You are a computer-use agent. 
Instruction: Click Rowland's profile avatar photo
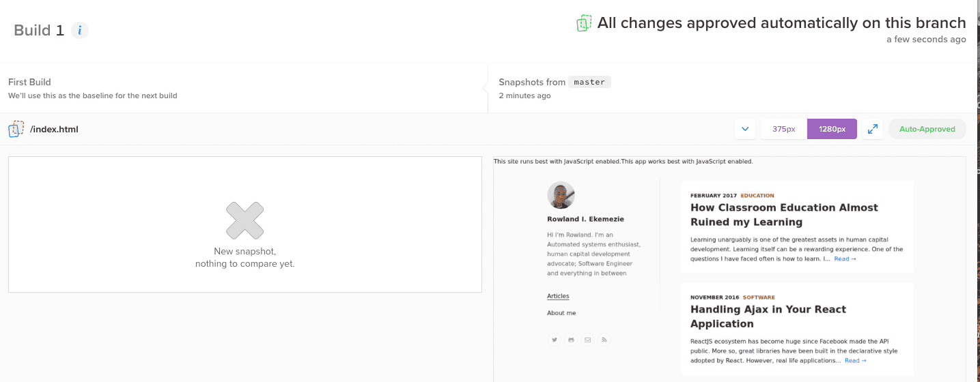[x=561, y=195]
